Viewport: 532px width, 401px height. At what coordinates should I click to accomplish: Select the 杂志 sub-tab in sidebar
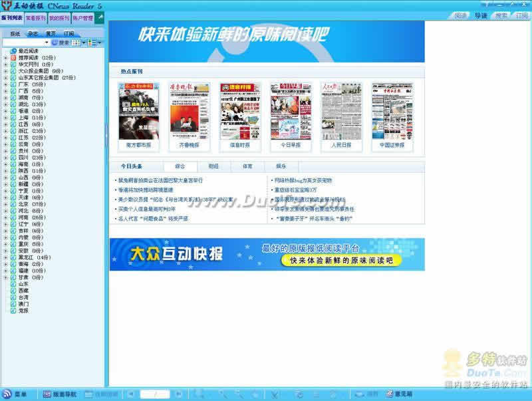tap(33, 34)
